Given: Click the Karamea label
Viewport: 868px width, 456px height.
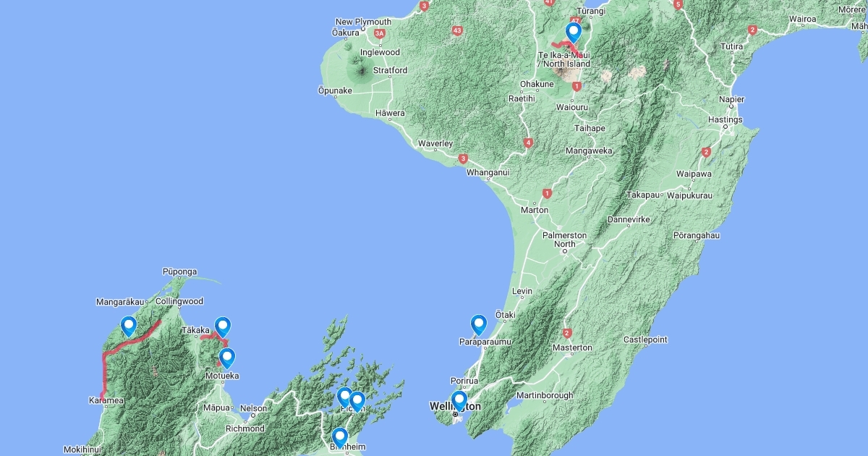Looking at the screenshot, I should [106, 400].
